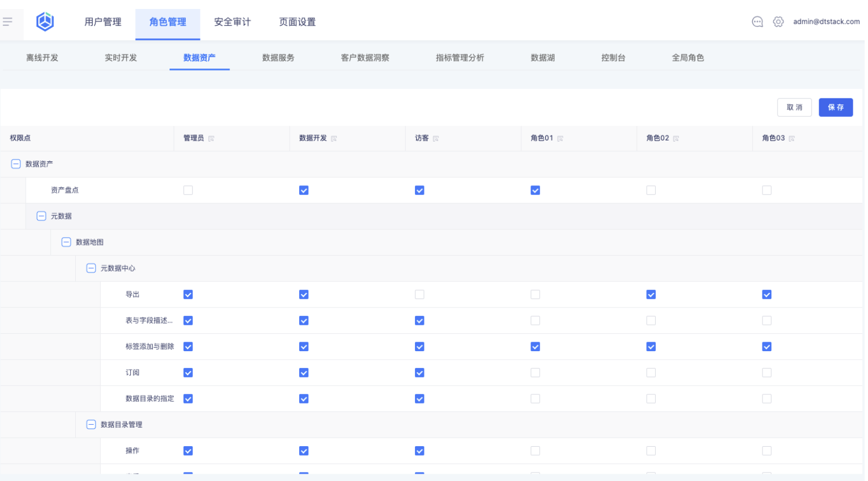Click the 数据开发 column header label
Viewport: 868px width, 481px height.
[313, 138]
